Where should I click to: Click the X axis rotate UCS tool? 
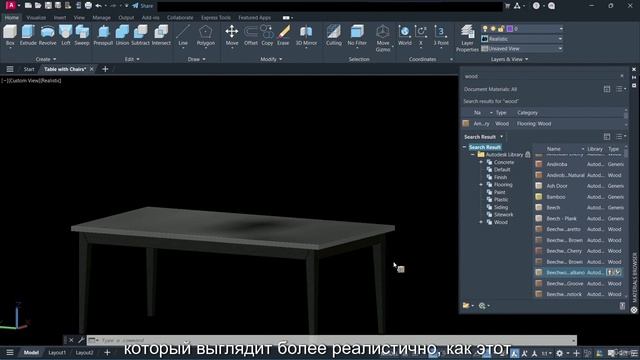click(x=421, y=35)
